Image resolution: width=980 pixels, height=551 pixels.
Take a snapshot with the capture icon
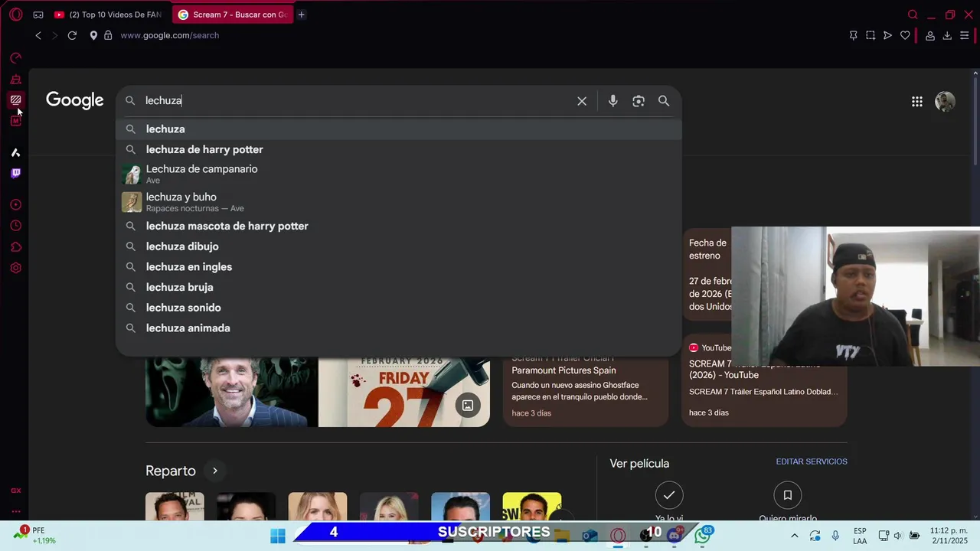pyautogui.click(x=871, y=35)
